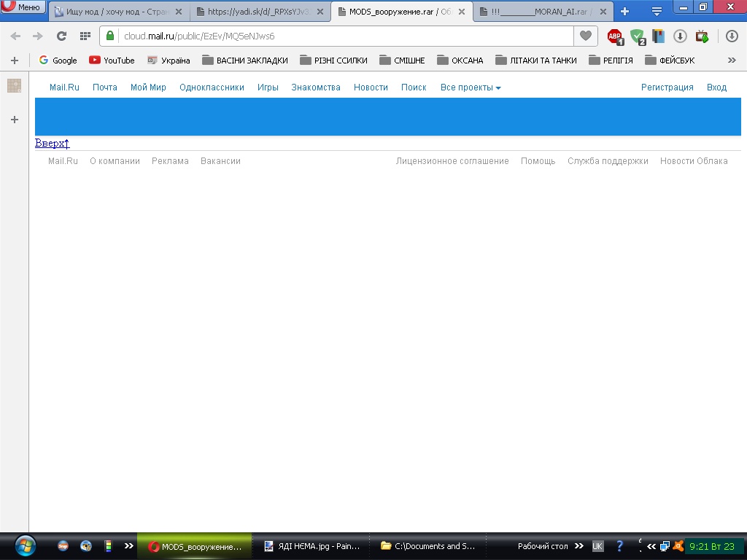Click the sidebar plus button
The height and width of the screenshot is (560, 747).
tap(15, 120)
